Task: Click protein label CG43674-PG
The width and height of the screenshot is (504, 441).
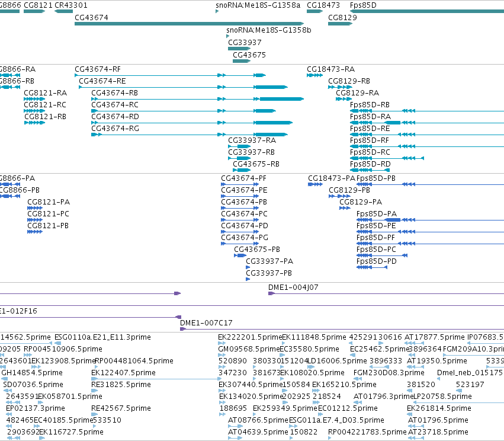Action: point(245,237)
